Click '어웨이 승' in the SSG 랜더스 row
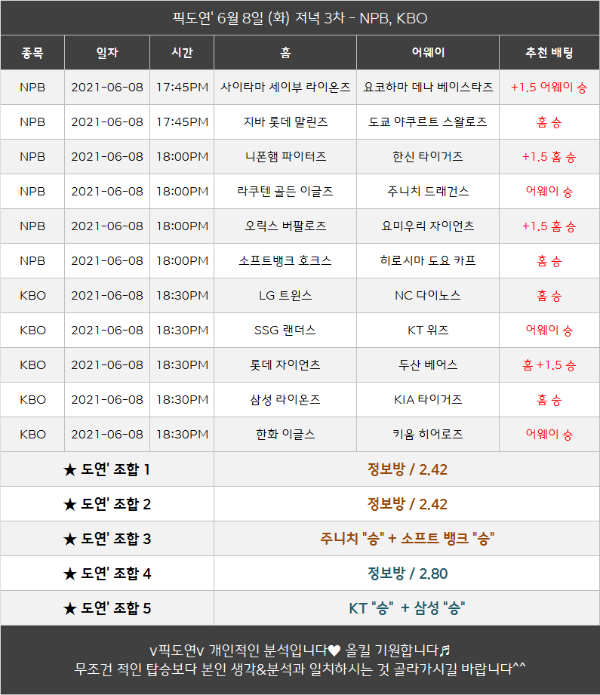The height and width of the screenshot is (695, 600). coord(549,330)
